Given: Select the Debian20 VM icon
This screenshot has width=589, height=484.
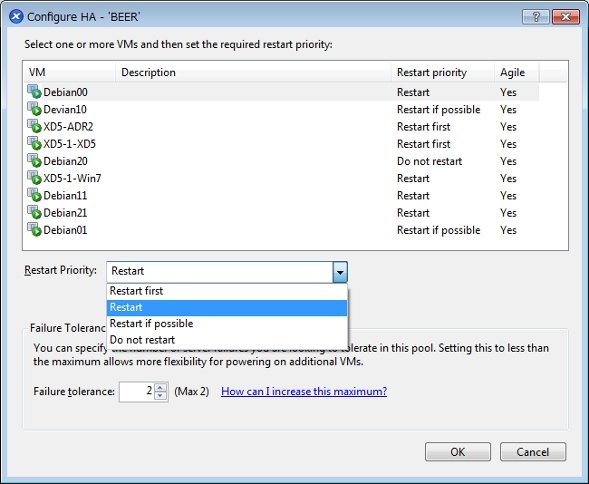Looking at the screenshot, I should (34, 161).
